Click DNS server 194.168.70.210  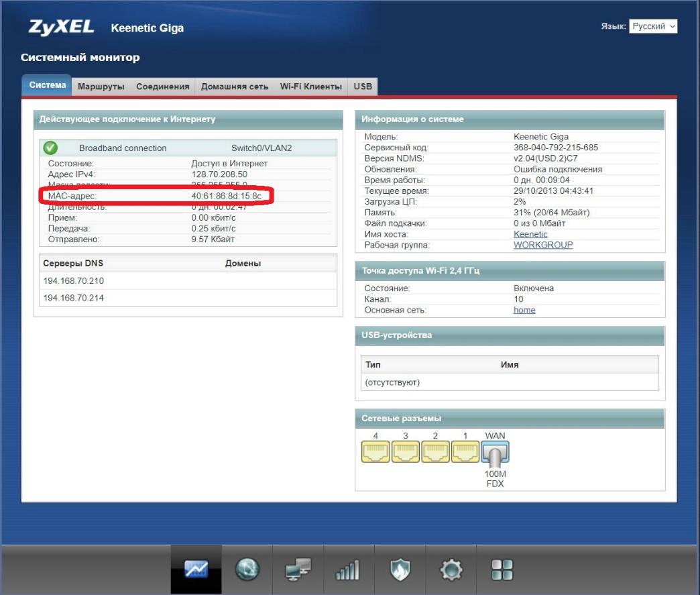[x=73, y=280]
